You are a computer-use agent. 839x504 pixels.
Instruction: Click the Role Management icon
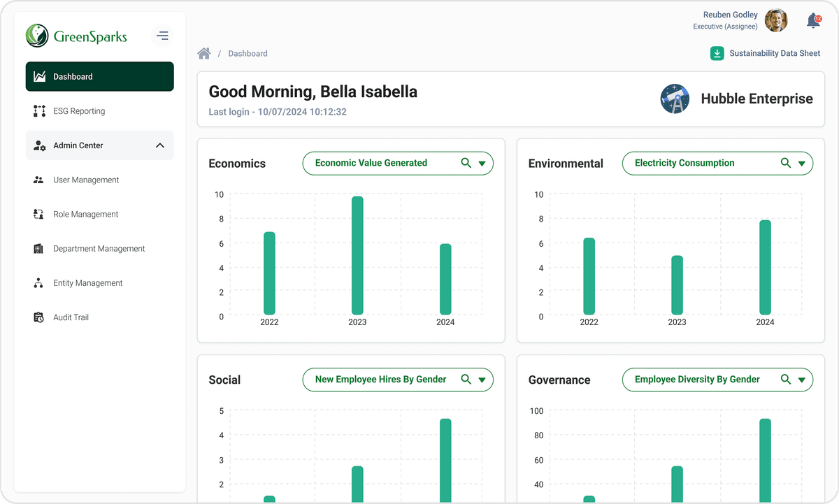(x=38, y=214)
